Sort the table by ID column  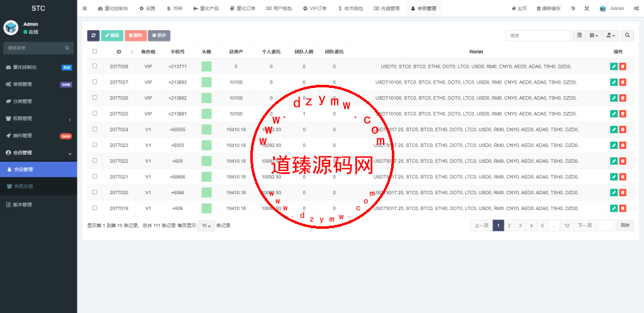click(x=119, y=52)
